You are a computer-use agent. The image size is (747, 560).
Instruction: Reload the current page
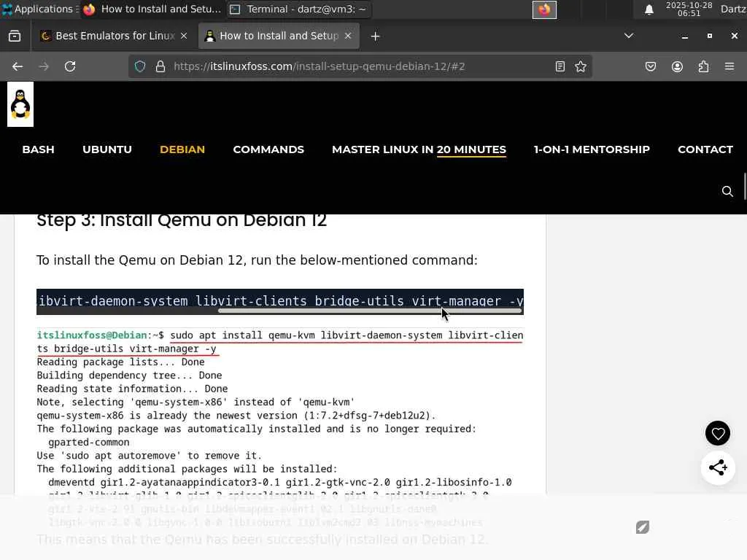click(x=70, y=66)
